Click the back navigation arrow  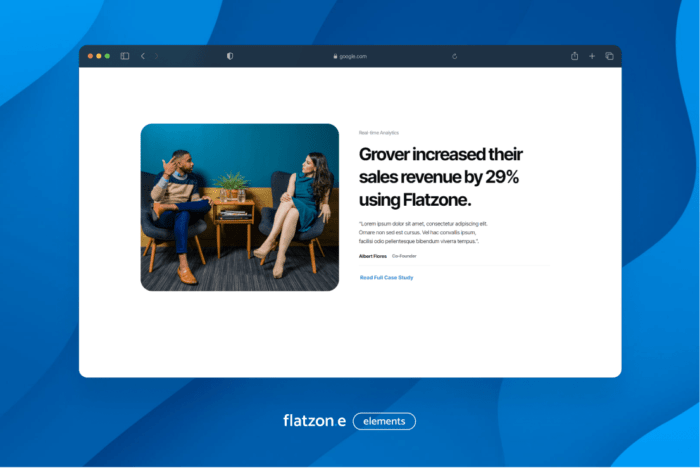[x=142, y=56]
